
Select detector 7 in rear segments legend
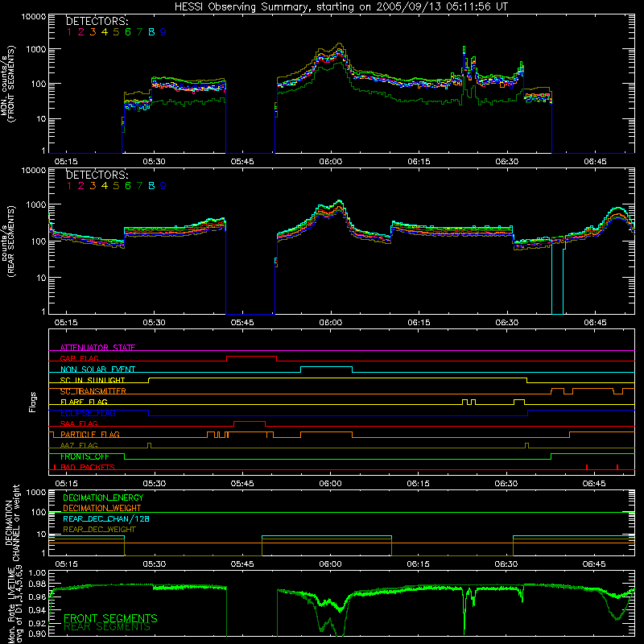(139, 186)
